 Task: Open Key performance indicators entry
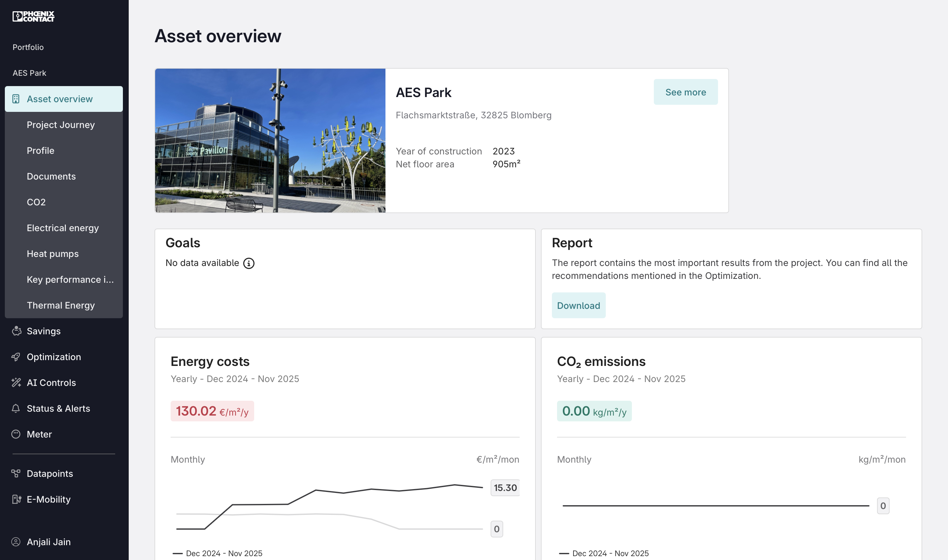pos(70,279)
